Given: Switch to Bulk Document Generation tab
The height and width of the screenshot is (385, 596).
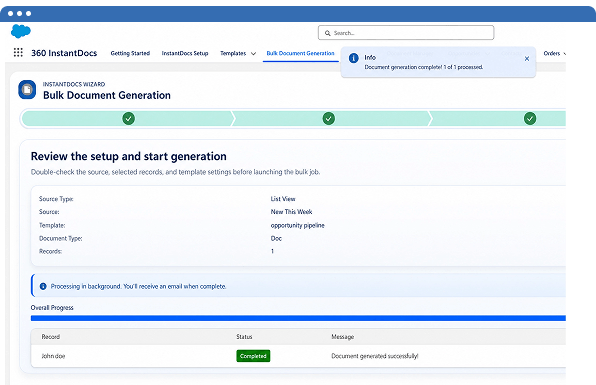Looking at the screenshot, I should click(x=300, y=53).
